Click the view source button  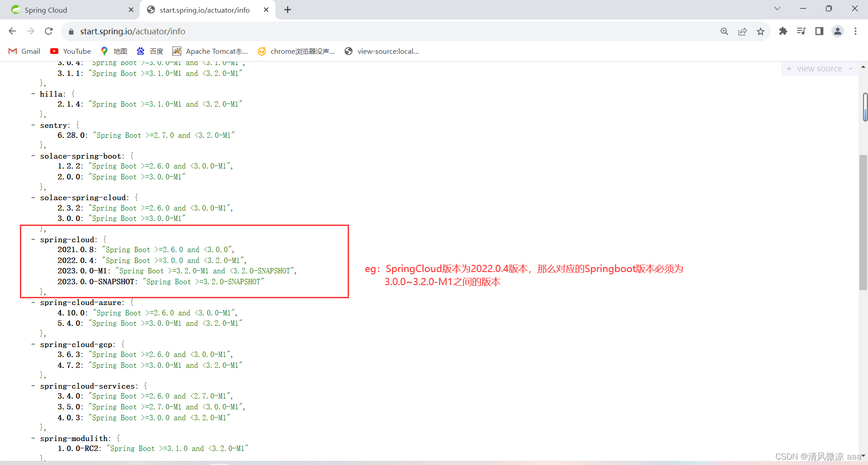(819, 69)
